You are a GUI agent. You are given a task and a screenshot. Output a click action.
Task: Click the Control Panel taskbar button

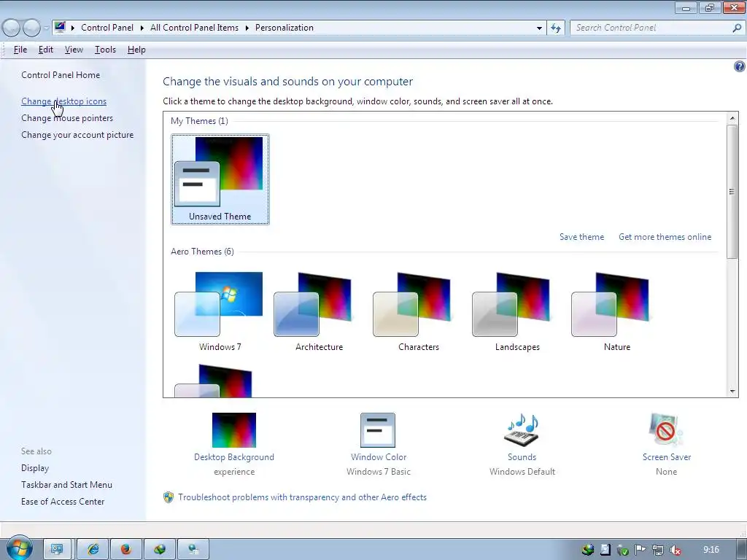(x=57, y=550)
